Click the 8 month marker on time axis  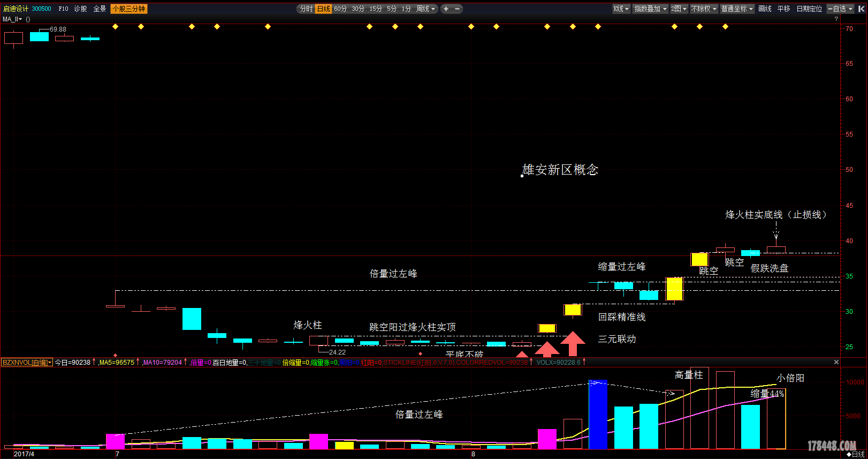pyautogui.click(x=473, y=454)
